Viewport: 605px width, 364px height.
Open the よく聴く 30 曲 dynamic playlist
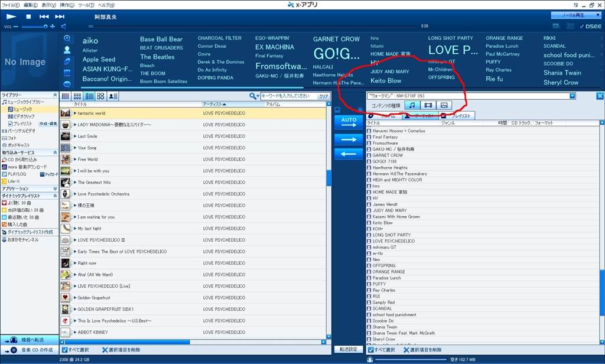click(x=17, y=203)
